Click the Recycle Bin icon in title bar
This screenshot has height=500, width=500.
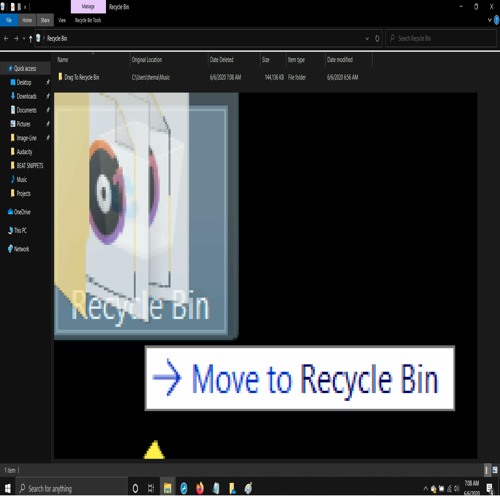pyautogui.click(x=3, y=7)
